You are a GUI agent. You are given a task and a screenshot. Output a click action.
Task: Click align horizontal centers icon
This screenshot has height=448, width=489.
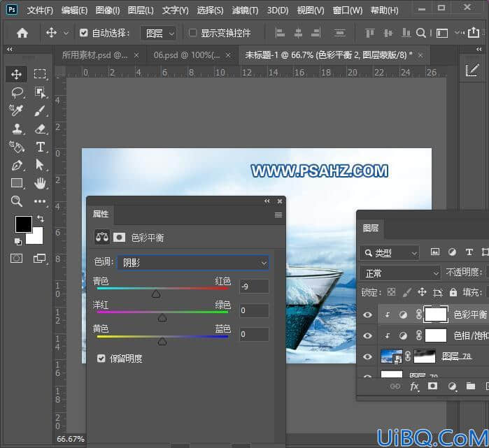coord(298,33)
